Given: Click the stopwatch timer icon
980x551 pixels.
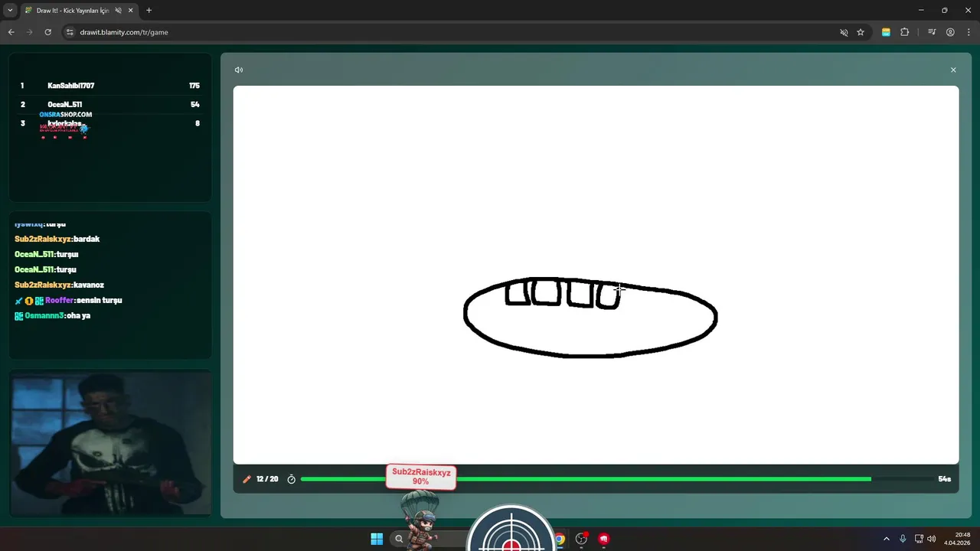Looking at the screenshot, I should tap(291, 479).
